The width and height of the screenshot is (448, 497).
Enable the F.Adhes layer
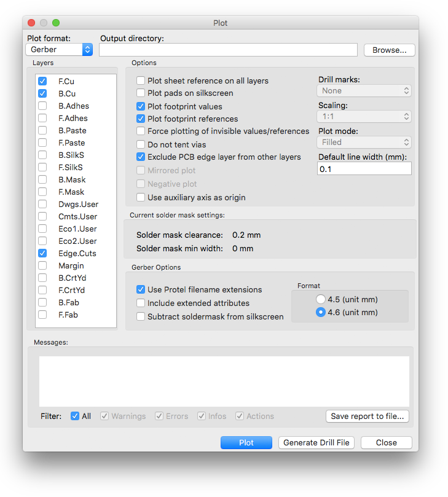(42, 118)
